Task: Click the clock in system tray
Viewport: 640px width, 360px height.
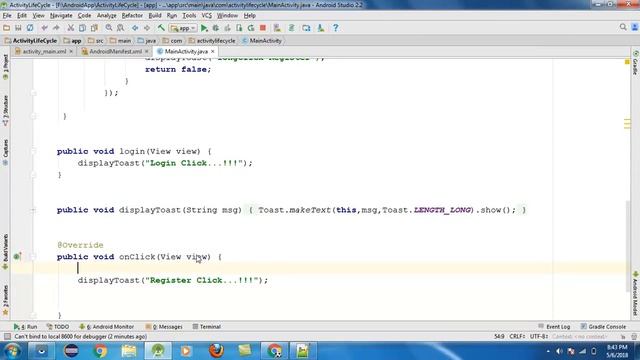Action: pos(617,351)
